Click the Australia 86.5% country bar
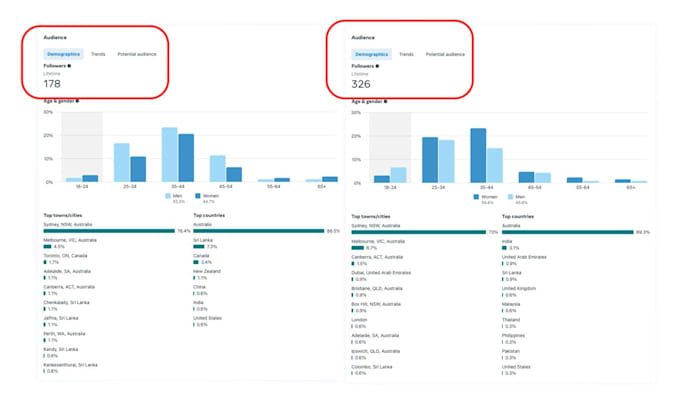Screen dimensions: 680x409 coord(259,231)
